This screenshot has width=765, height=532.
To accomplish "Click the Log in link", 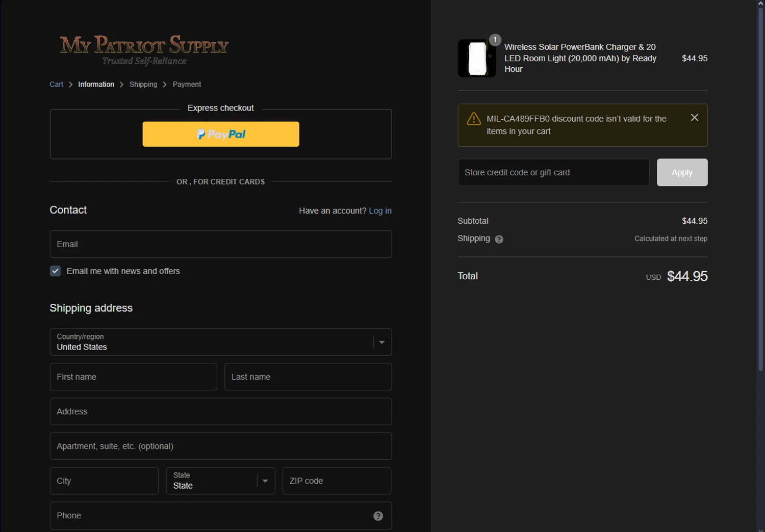I will tap(380, 210).
